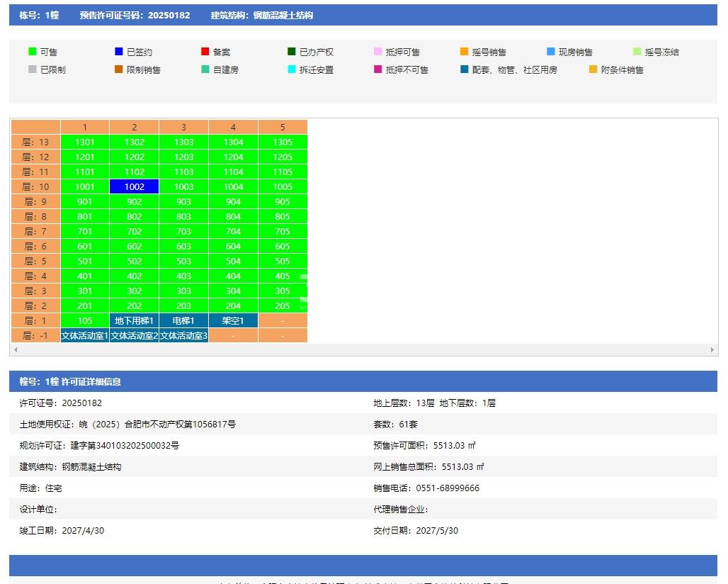Screen dimensions: 728x584
Task: Select unit 802
Action: coord(134,216)
